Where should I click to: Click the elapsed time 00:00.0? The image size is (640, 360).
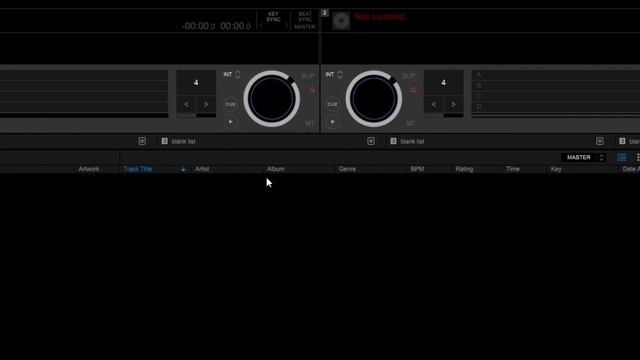[x=236, y=26]
